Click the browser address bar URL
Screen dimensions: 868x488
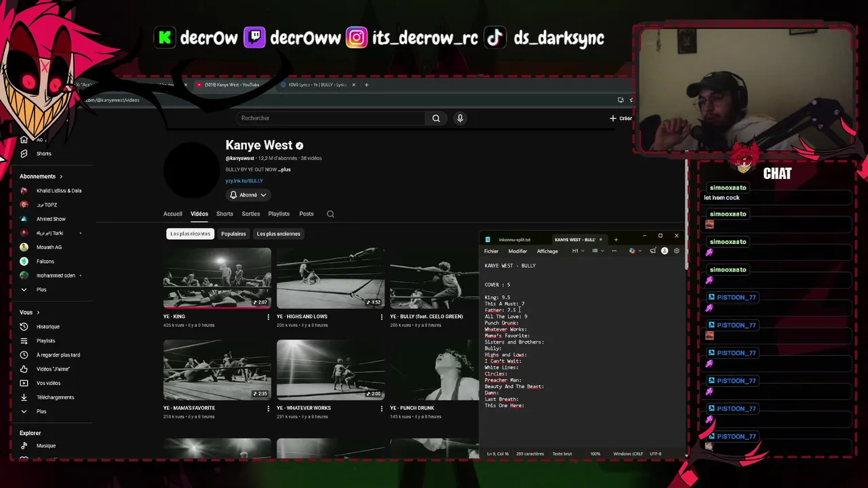point(112,100)
